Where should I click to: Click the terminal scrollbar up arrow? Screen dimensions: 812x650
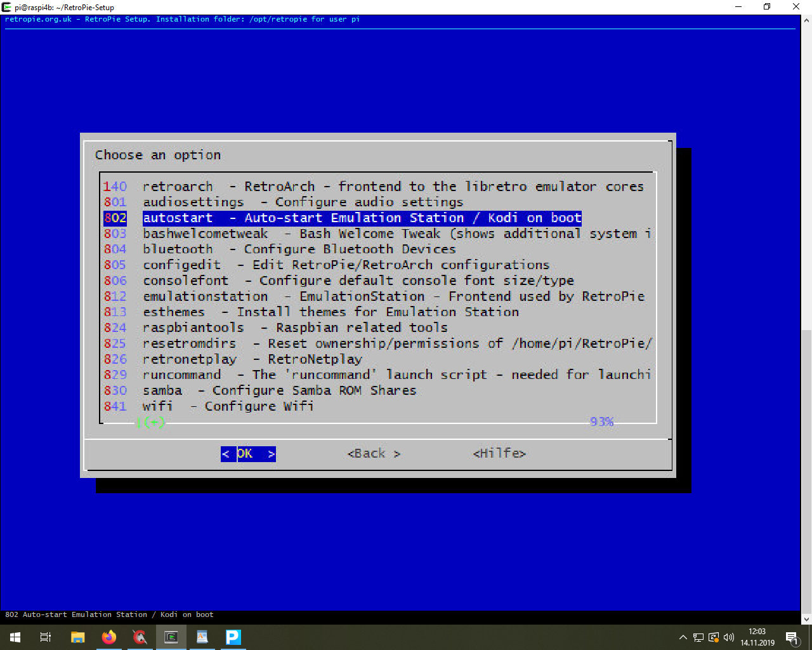click(x=806, y=21)
